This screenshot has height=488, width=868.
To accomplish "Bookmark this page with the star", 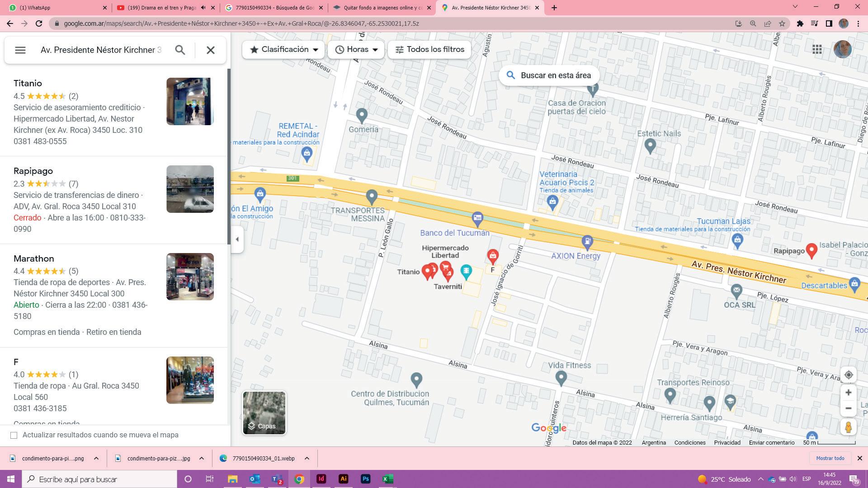I will pyautogui.click(x=782, y=23).
